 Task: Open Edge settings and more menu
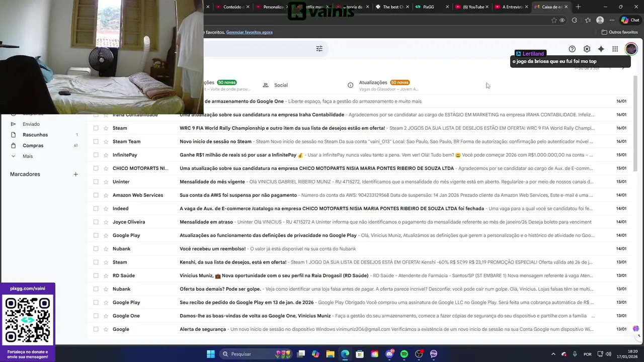[x=612, y=20]
